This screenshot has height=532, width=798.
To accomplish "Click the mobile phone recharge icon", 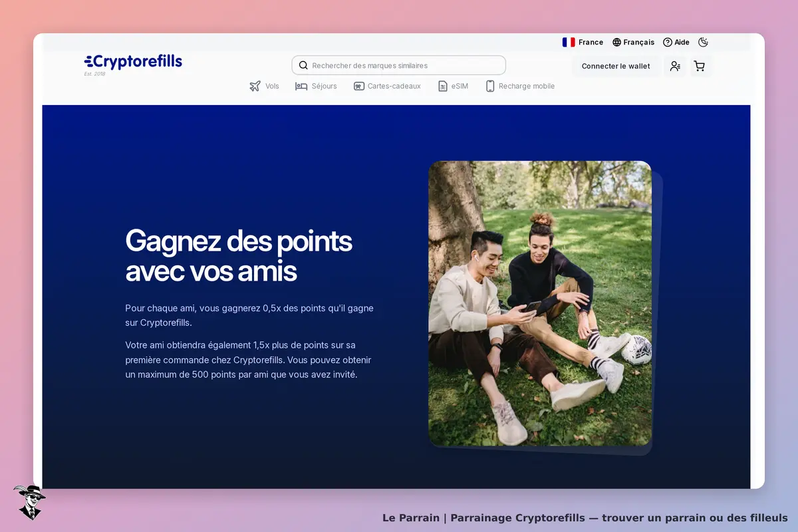I will click(490, 86).
